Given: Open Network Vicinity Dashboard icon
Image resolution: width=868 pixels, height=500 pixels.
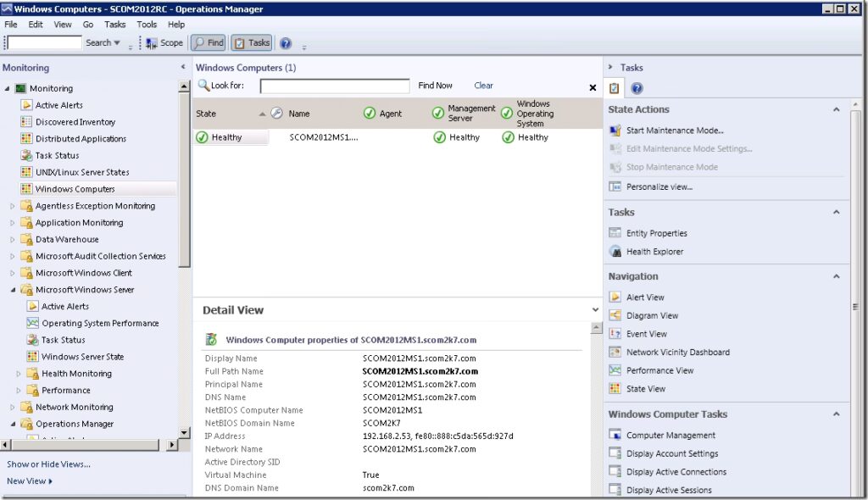Looking at the screenshot, I should click(615, 353).
